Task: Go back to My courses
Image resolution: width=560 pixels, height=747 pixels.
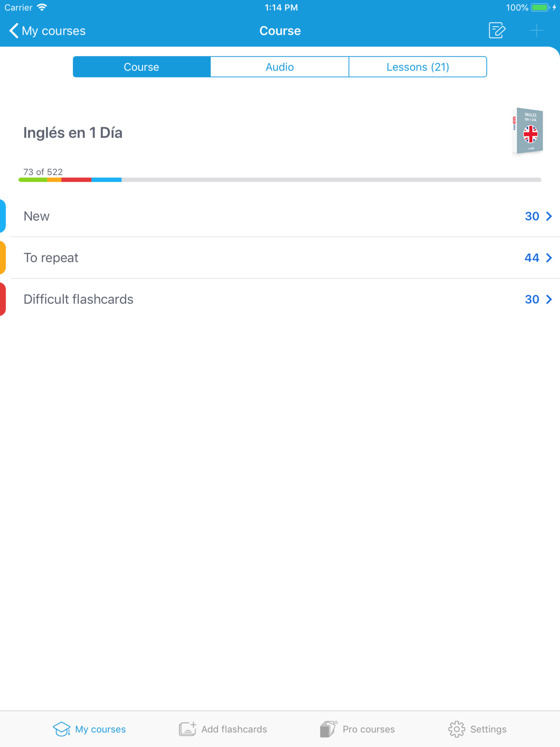Action: (x=54, y=31)
